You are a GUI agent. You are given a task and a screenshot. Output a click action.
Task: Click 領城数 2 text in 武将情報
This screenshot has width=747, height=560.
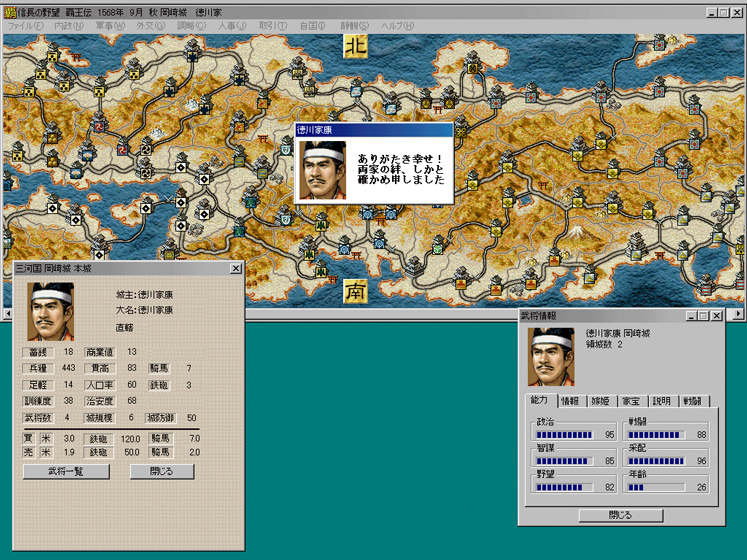[x=604, y=345]
